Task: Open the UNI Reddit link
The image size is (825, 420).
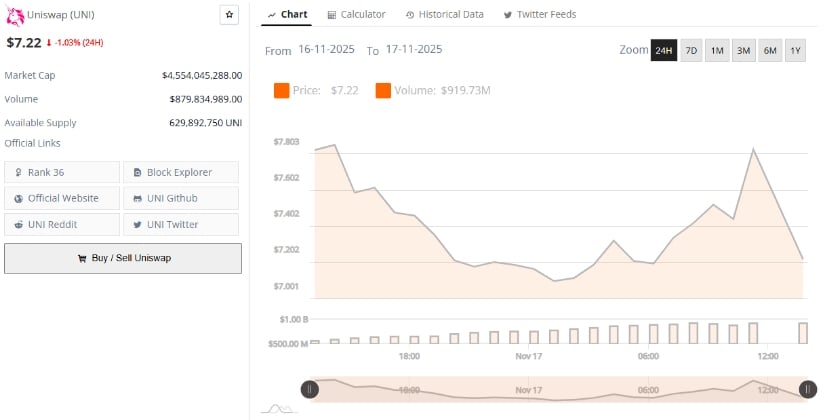Action: 62,224
